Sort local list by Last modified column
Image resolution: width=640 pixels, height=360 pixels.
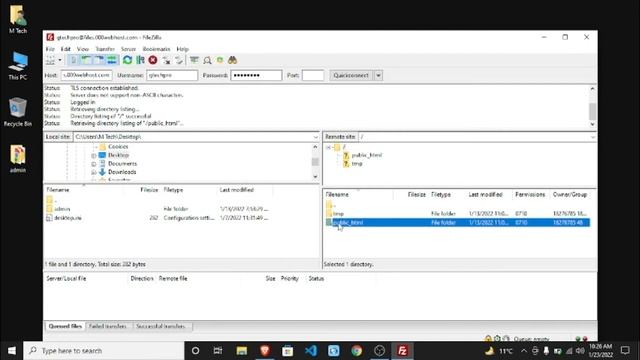pyautogui.click(x=237, y=190)
